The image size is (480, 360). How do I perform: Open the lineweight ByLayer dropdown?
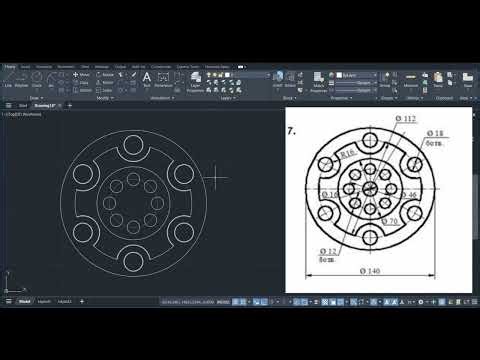click(357, 83)
